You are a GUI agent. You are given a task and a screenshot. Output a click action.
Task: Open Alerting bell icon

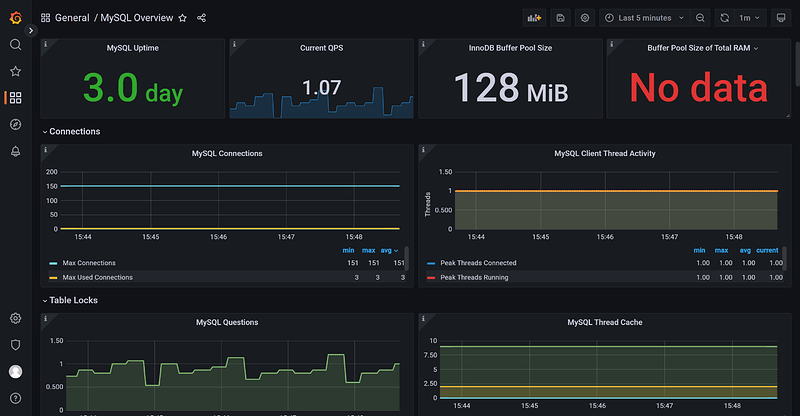(x=15, y=151)
